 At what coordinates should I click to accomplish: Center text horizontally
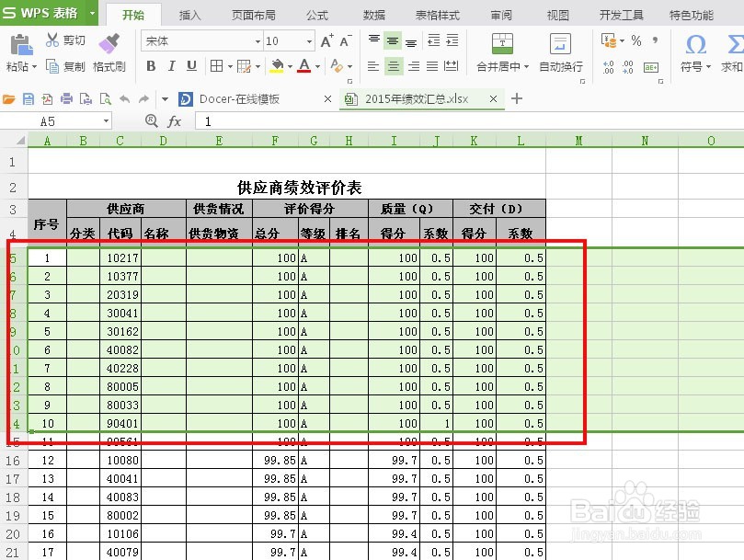[x=393, y=66]
